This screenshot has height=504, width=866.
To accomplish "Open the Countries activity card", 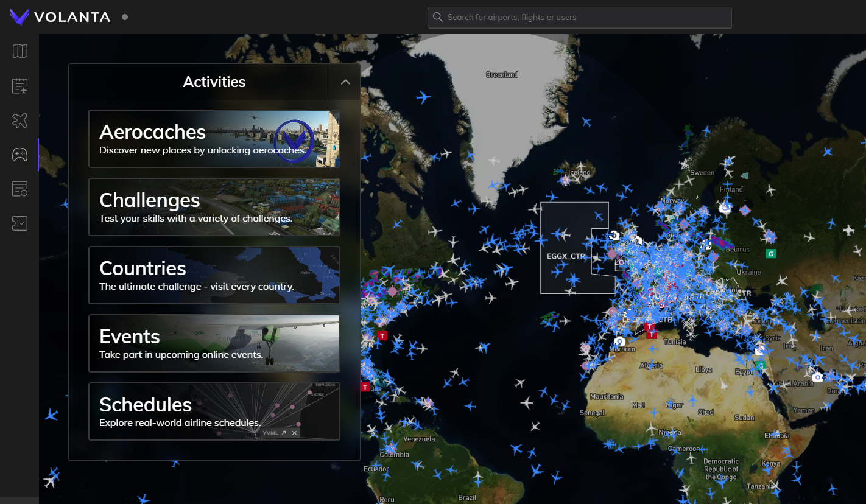I will 214,275.
